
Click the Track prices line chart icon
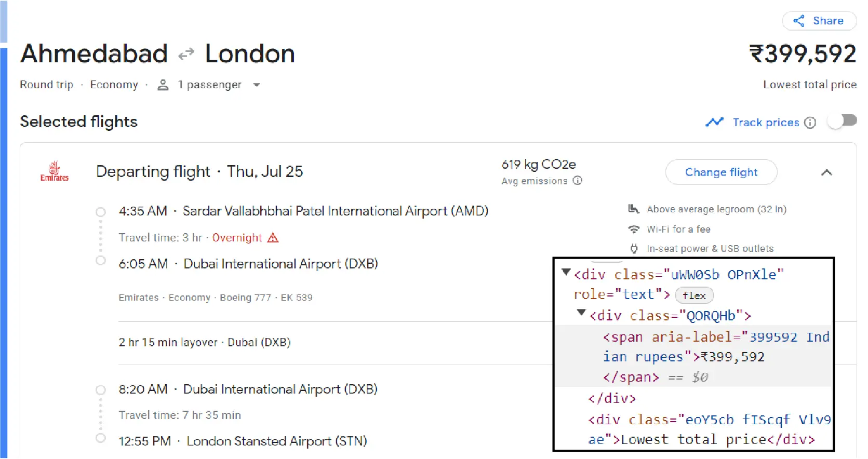715,122
